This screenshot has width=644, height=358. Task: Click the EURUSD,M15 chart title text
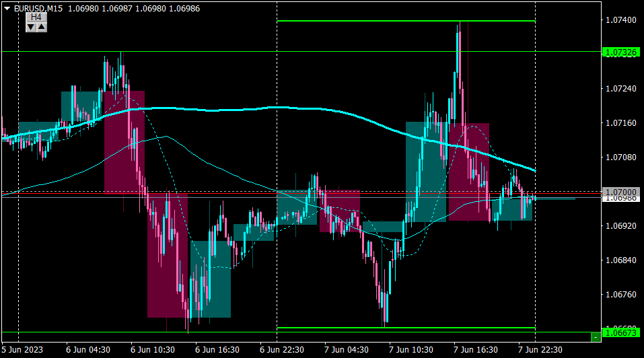(38, 8)
